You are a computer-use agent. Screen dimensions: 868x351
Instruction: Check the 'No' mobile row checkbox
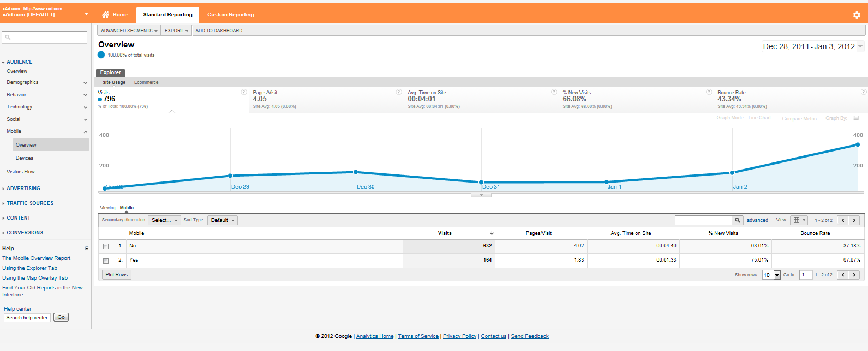(106, 246)
